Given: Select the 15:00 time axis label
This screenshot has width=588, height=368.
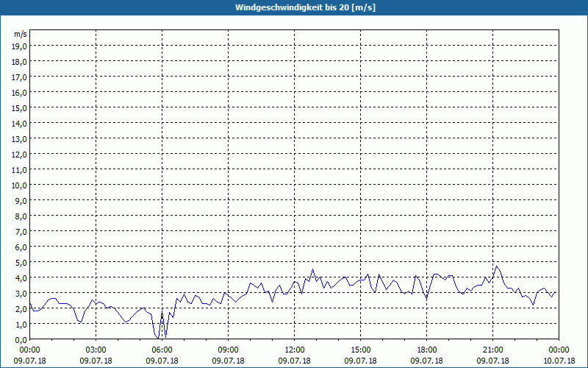Looking at the screenshot, I should point(360,350).
